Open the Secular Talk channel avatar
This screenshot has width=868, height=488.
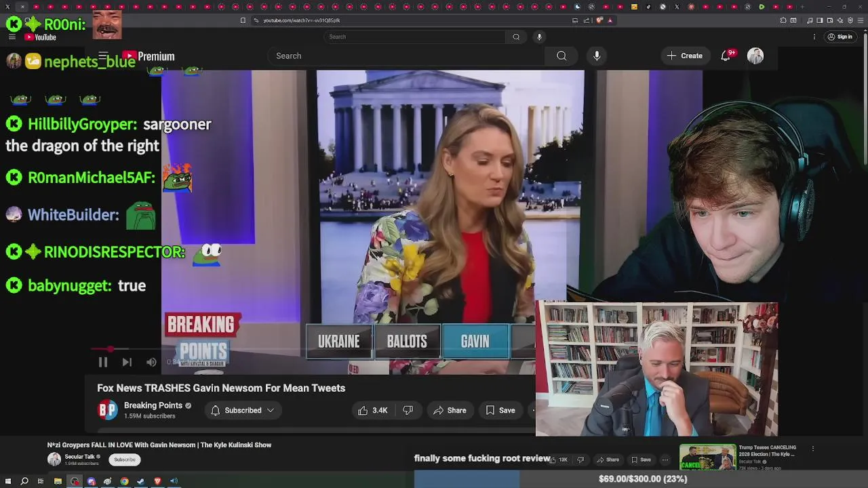54,460
